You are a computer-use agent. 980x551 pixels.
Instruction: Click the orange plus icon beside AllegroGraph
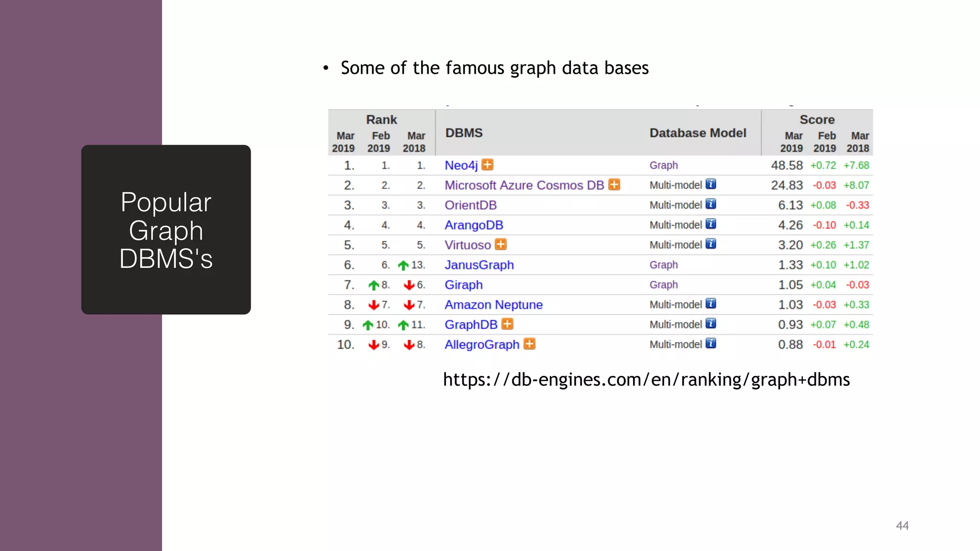point(529,344)
